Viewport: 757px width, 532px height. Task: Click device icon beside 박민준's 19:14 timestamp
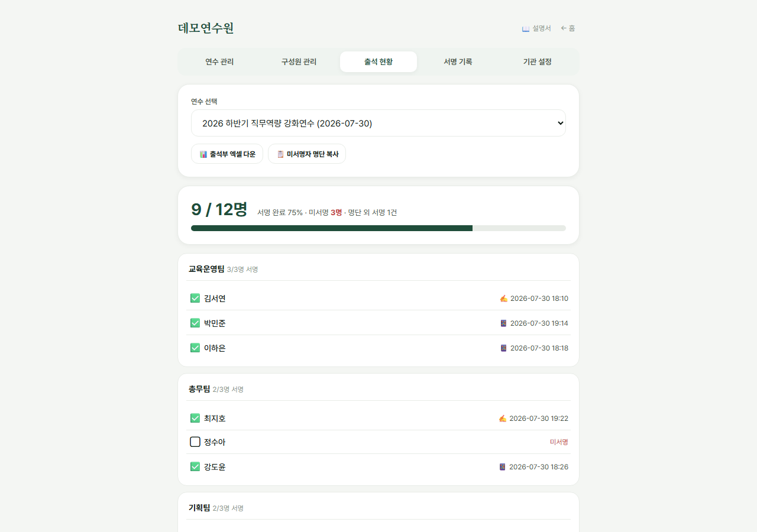click(x=503, y=323)
